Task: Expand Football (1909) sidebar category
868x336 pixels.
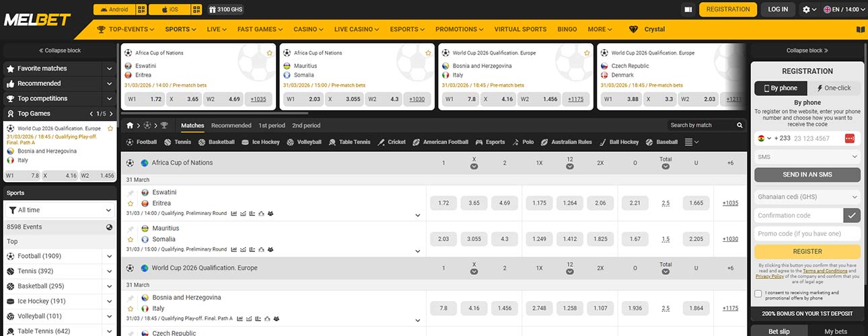Action: 109,256
